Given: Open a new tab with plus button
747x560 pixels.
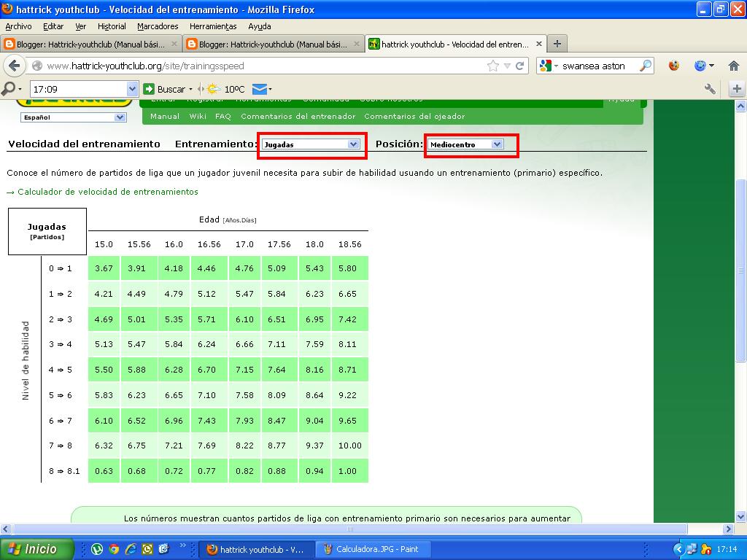Looking at the screenshot, I should pyautogui.click(x=557, y=44).
